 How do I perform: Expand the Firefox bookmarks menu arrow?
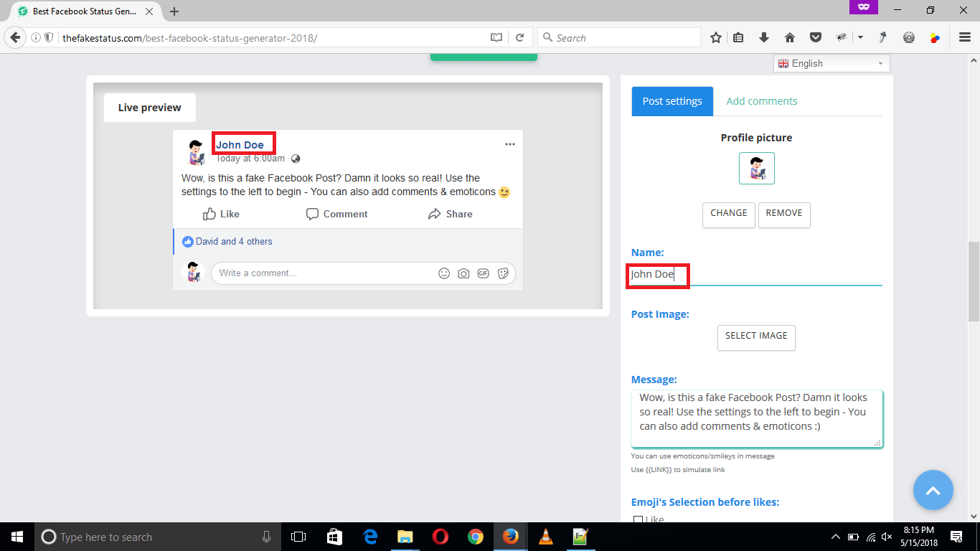[x=860, y=37]
